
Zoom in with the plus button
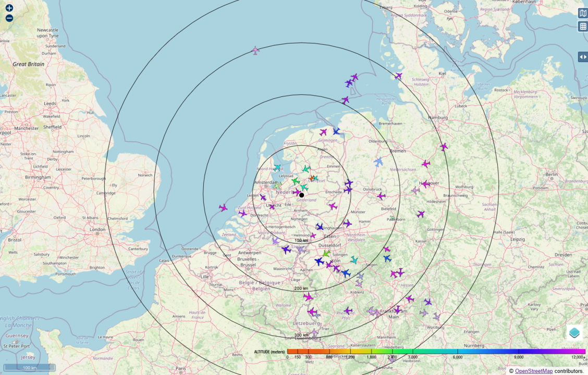pyautogui.click(x=9, y=8)
